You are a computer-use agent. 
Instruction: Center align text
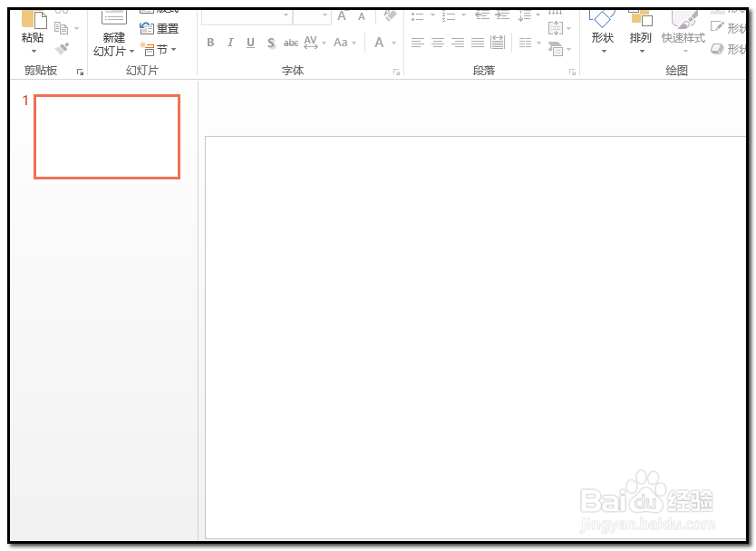click(x=438, y=43)
